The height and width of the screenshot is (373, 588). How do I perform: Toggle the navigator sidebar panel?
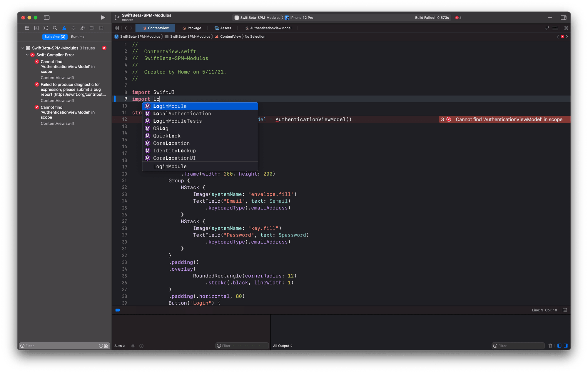coord(46,18)
